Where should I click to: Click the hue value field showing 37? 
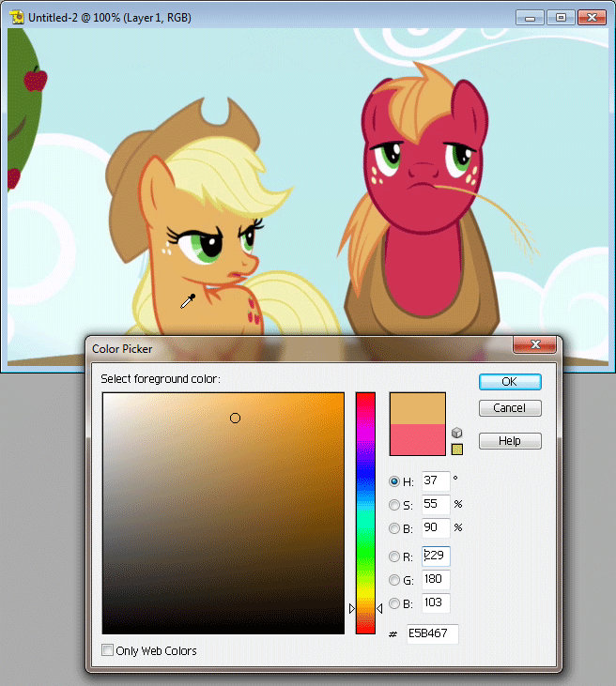pyautogui.click(x=436, y=480)
